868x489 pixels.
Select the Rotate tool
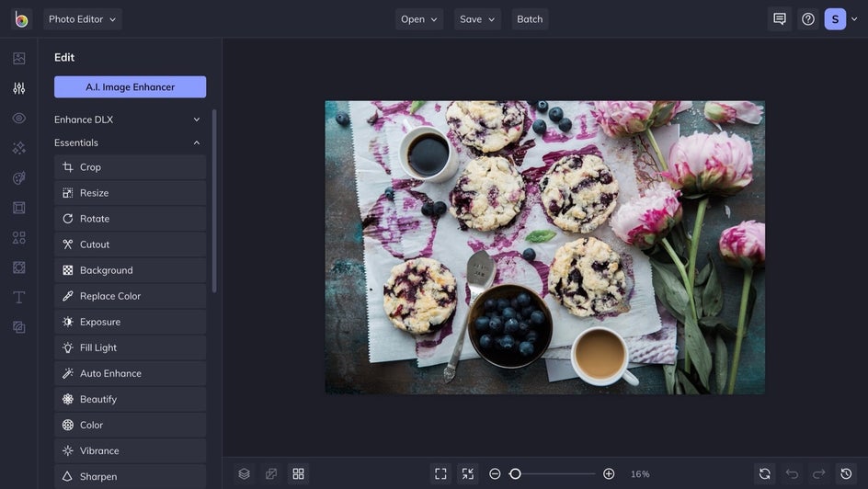[130, 219]
